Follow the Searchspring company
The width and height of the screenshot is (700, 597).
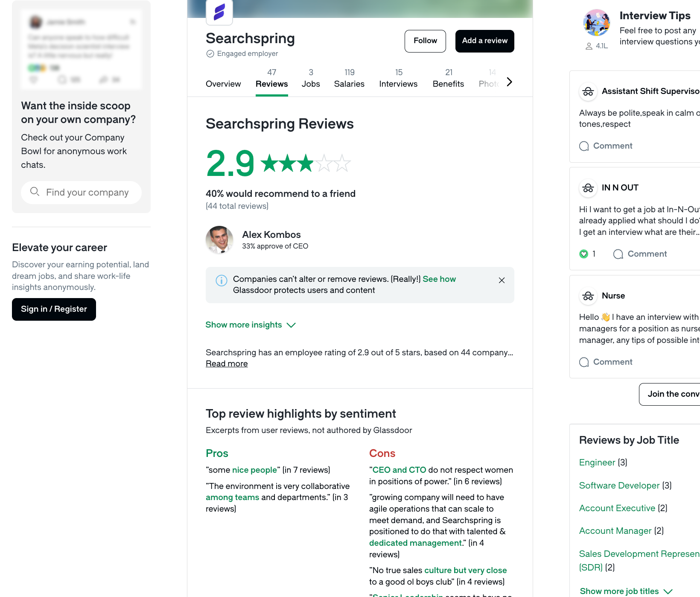[x=425, y=41]
